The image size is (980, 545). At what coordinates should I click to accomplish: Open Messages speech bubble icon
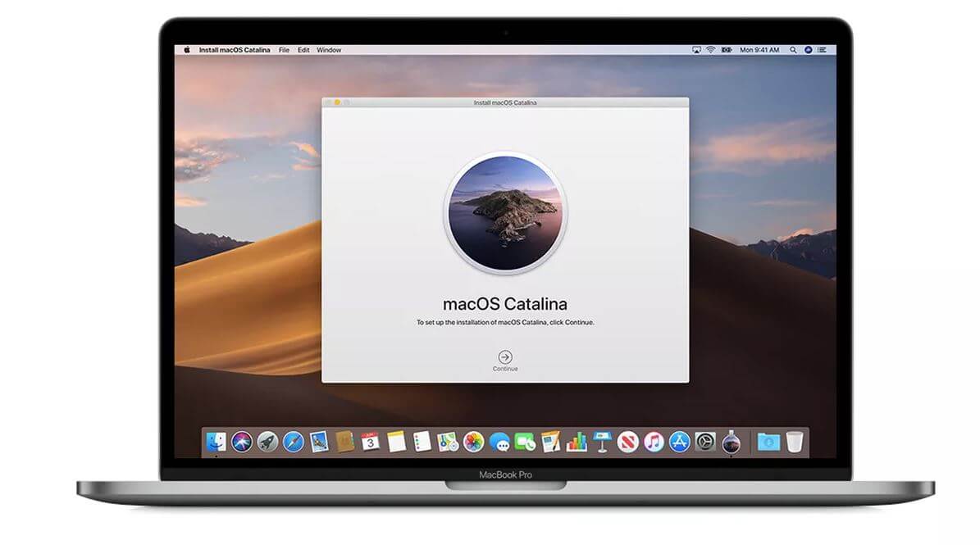tap(499, 442)
